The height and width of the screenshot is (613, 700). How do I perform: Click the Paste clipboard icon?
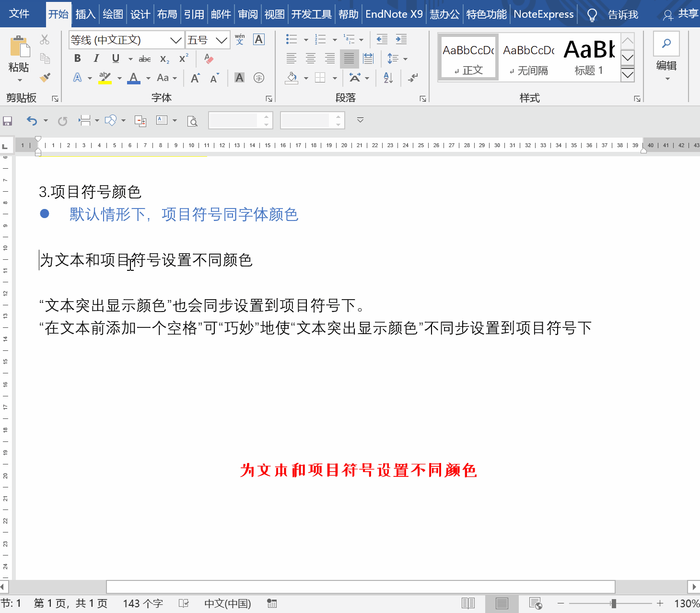(20, 46)
